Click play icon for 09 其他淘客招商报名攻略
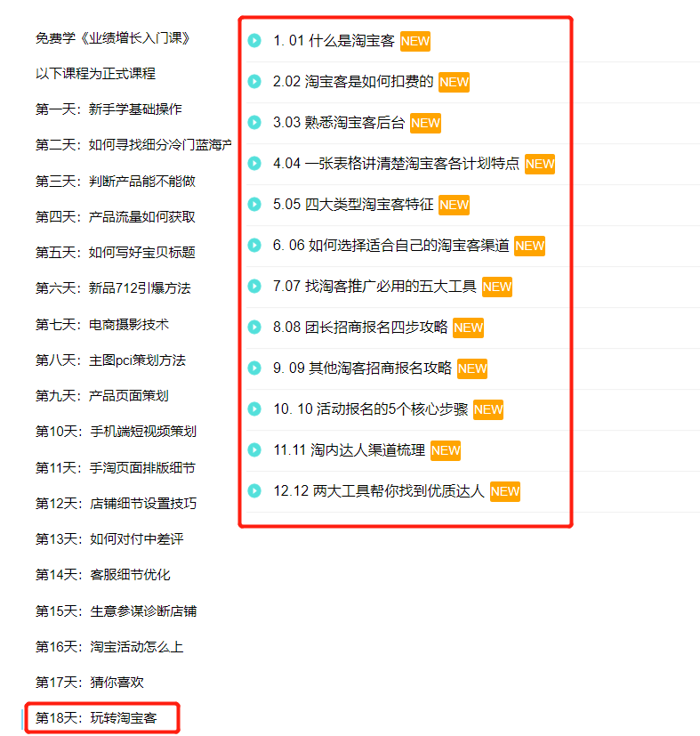The height and width of the screenshot is (736, 700). [254, 368]
